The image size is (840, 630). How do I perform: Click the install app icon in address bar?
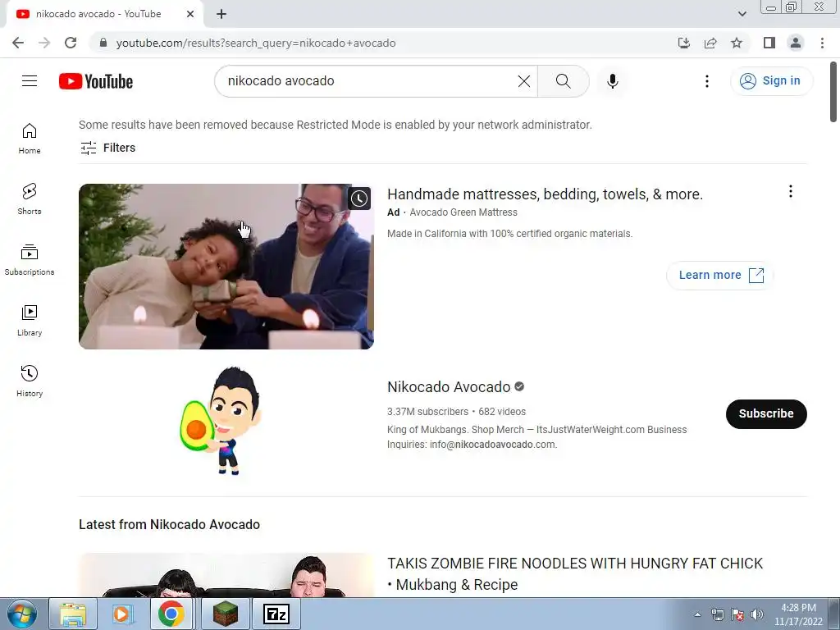point(684,43)
